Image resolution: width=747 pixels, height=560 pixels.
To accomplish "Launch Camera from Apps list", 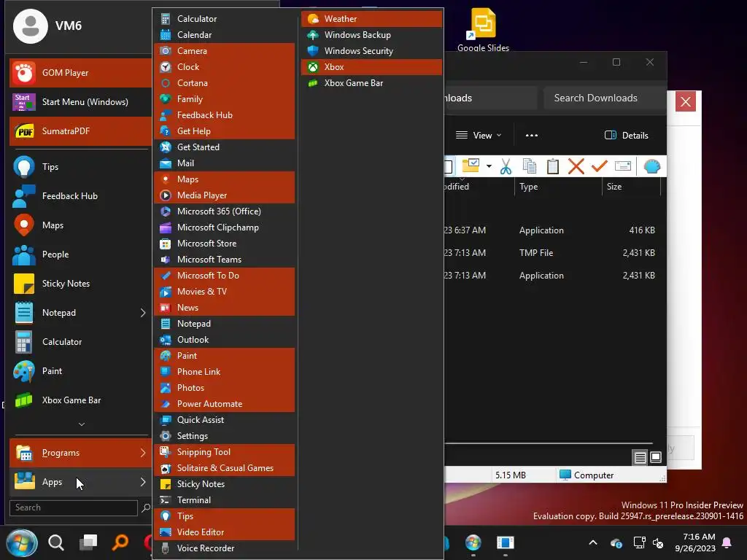I will coord(225,51).
